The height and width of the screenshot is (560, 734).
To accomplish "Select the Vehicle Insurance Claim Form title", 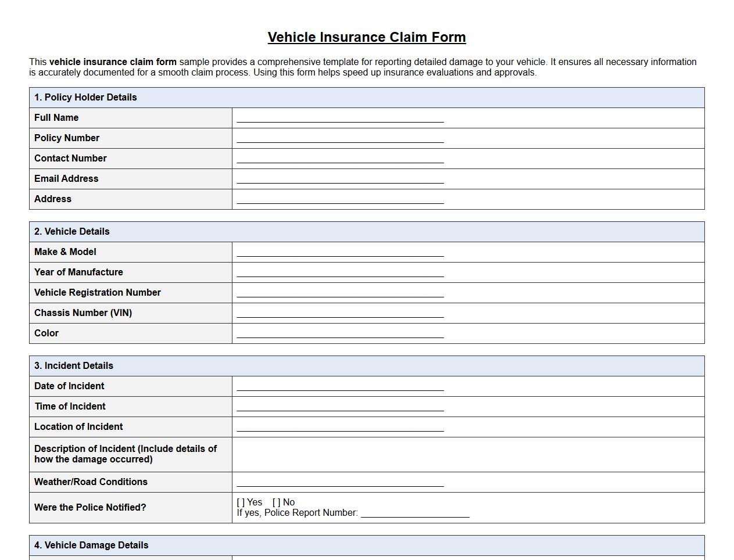I will tap(366, 37).
